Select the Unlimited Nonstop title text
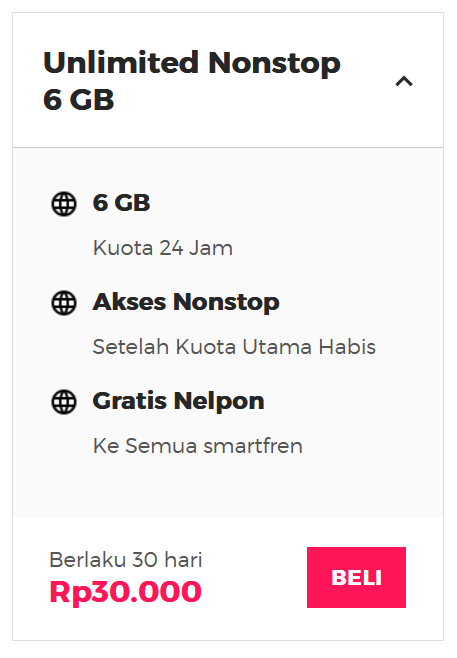This screenshot has height=658, width=457. tap(192, 63)
